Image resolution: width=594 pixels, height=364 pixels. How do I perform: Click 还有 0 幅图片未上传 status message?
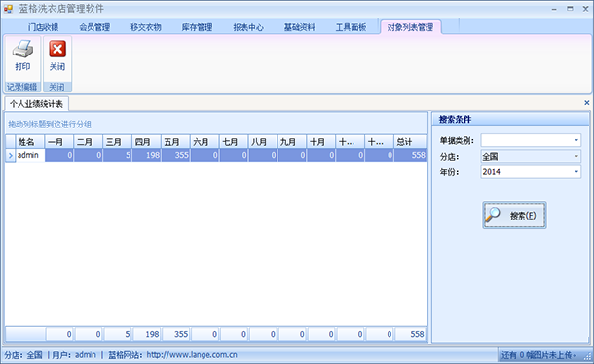538,355
